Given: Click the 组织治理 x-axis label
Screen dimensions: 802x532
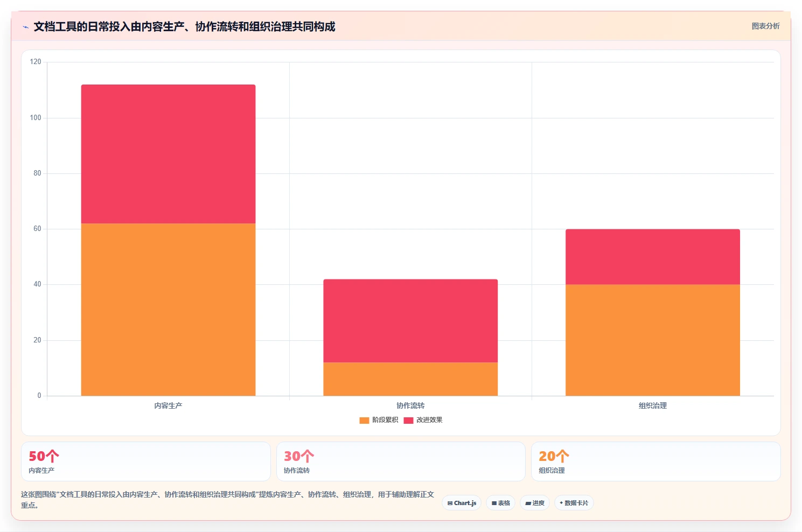Looking at the screenshot, I should point(653,405).
